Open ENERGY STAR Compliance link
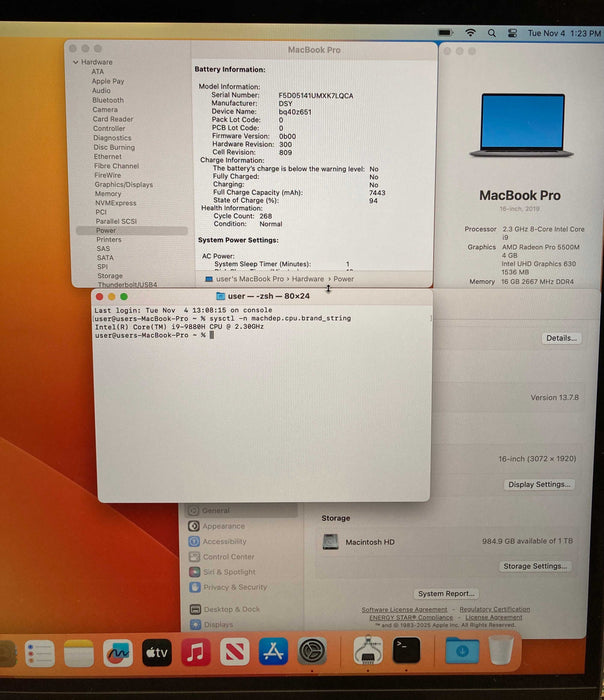This screenshot has width=604, height=700. click(x=411, y=617)
